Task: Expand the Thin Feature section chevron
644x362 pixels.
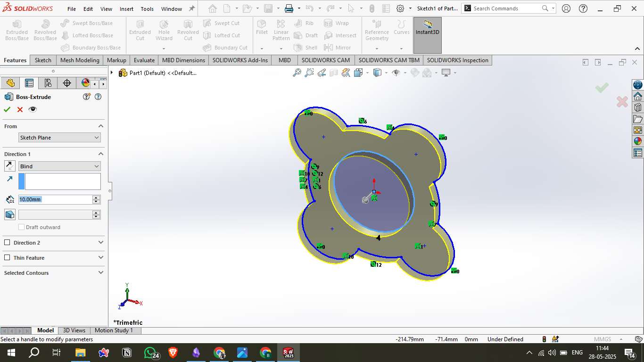Action: coord(100,258)
